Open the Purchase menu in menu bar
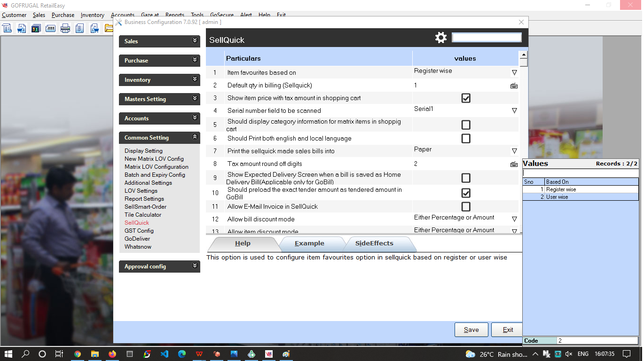The width and height of the screenshot is (644, 361). coord(63,15)
